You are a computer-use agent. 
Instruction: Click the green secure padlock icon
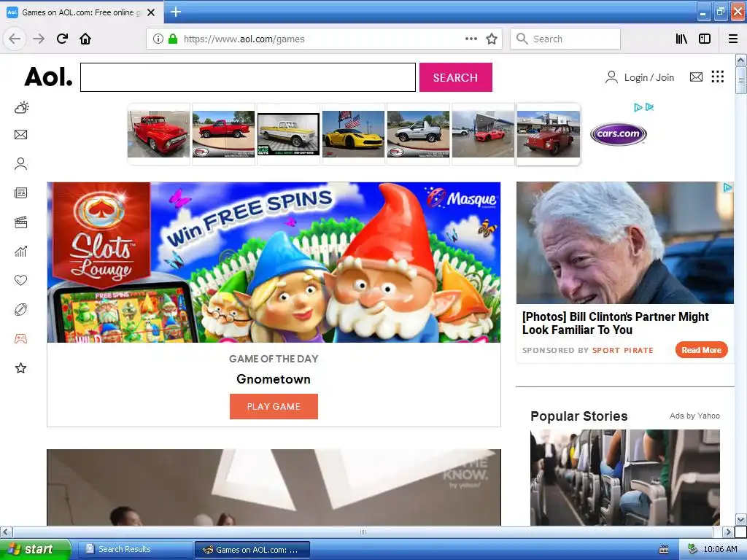click(x=173, y=39)
